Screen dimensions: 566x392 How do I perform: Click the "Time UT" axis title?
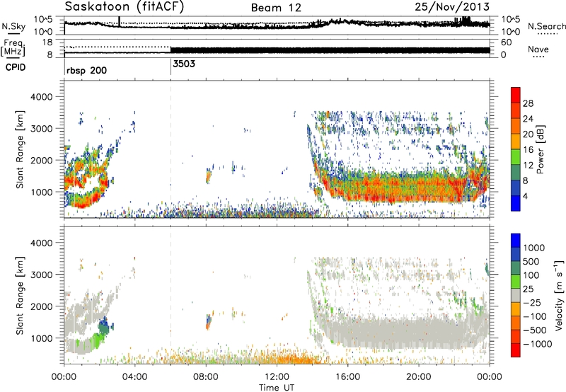pos(277,388)
